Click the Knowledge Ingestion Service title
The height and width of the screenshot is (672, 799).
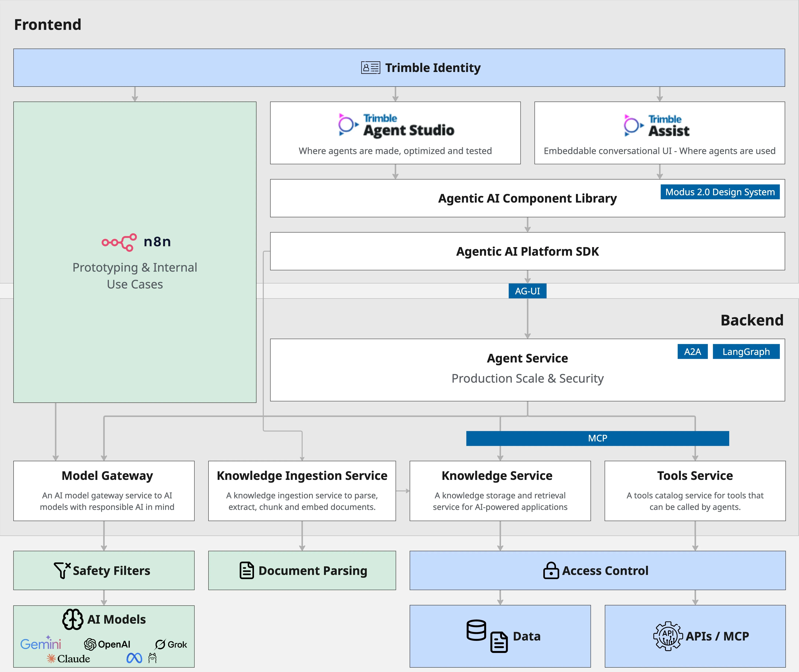[302, 475]
